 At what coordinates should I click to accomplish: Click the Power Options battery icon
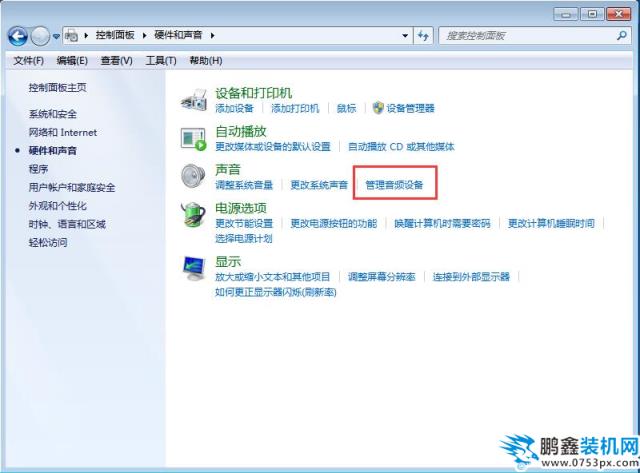point(193,214)
